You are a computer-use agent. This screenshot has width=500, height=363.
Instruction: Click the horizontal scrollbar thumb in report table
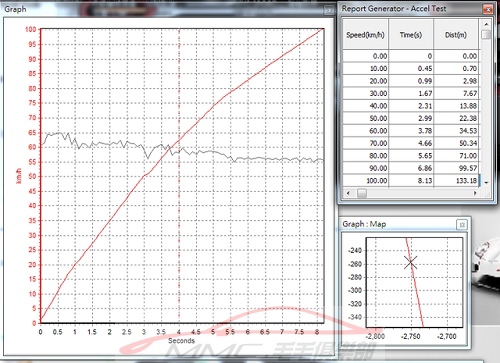[x=362, y=193]
